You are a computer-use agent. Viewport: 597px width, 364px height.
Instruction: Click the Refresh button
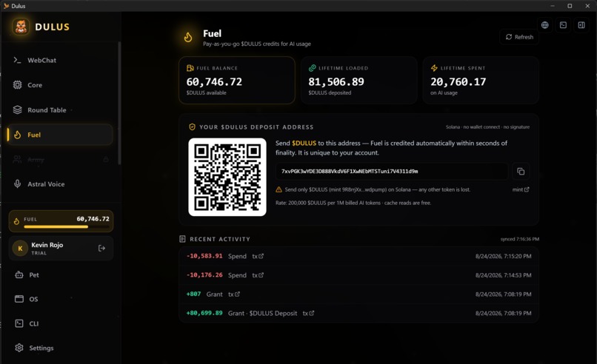pyautogui.click(x=519, y=37)
